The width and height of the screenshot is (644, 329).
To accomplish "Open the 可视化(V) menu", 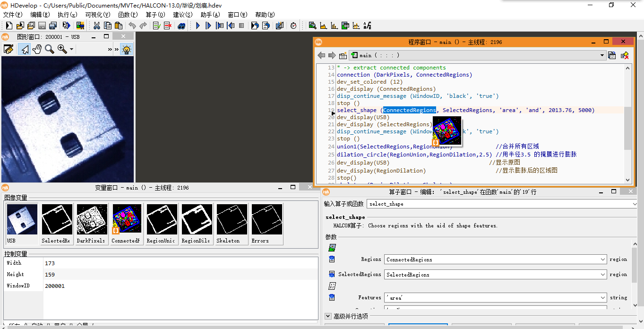I will click(97, 15).
